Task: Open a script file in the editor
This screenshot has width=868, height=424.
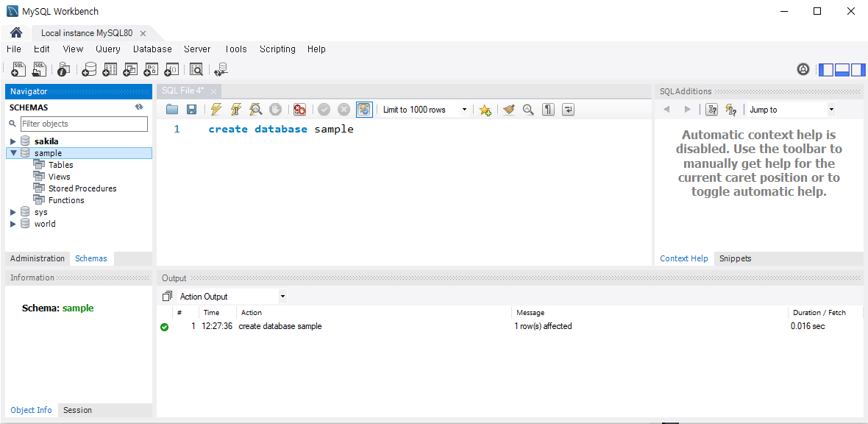Action: [172, 110]
